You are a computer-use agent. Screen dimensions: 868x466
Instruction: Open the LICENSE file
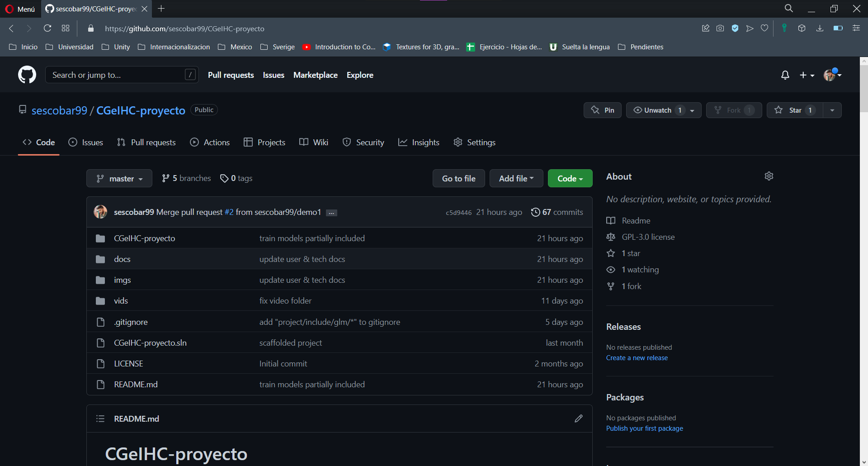pyautogui.click(x=128, y=363)
